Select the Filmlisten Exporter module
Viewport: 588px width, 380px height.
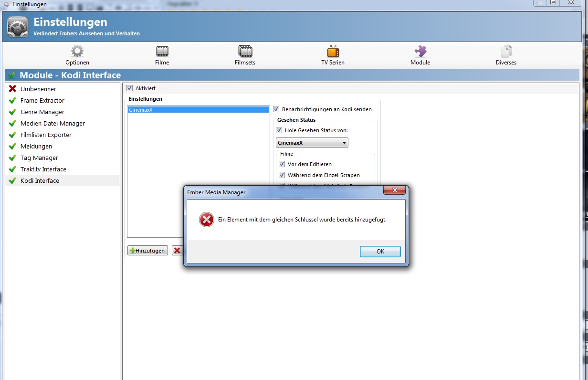(63, 135)
